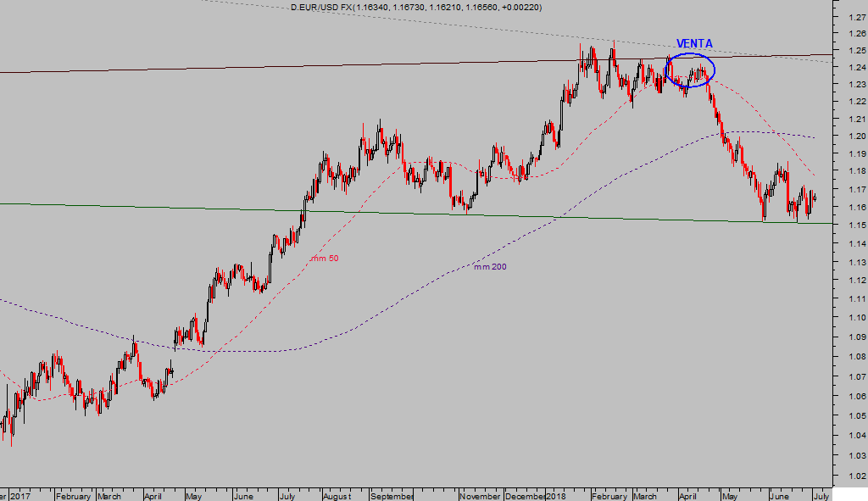Viewport: 868px width, 501px height.
Task: Select the D.EUR/USD FX chart title text
Action: coord(416,8)
